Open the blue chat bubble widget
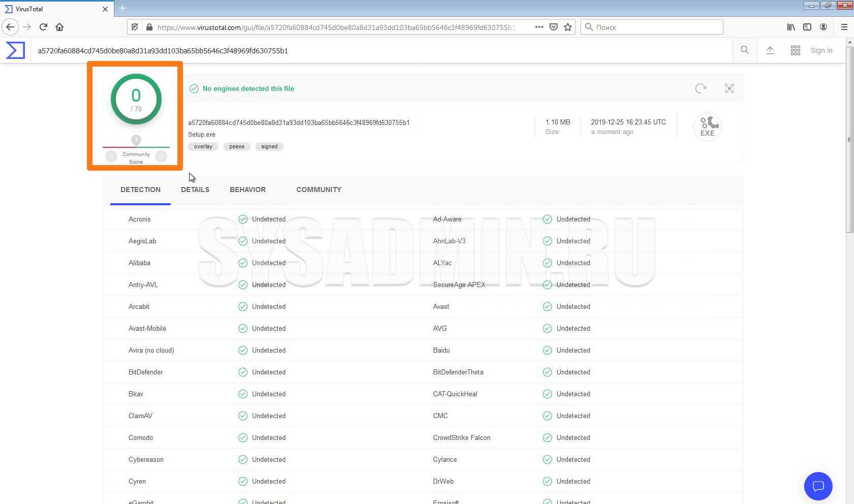 tap(818, 486)
